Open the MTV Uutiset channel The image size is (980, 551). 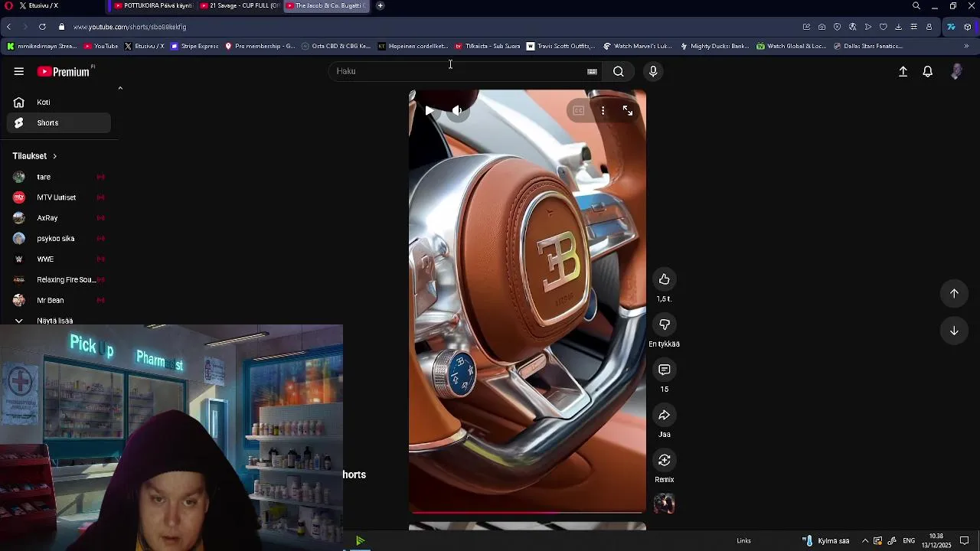tap(59, 197)
